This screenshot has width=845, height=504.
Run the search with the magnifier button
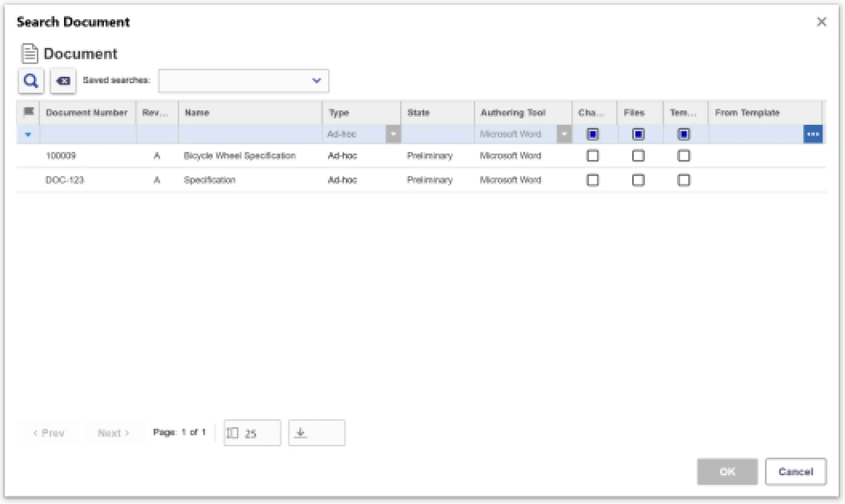pos(31,81)
